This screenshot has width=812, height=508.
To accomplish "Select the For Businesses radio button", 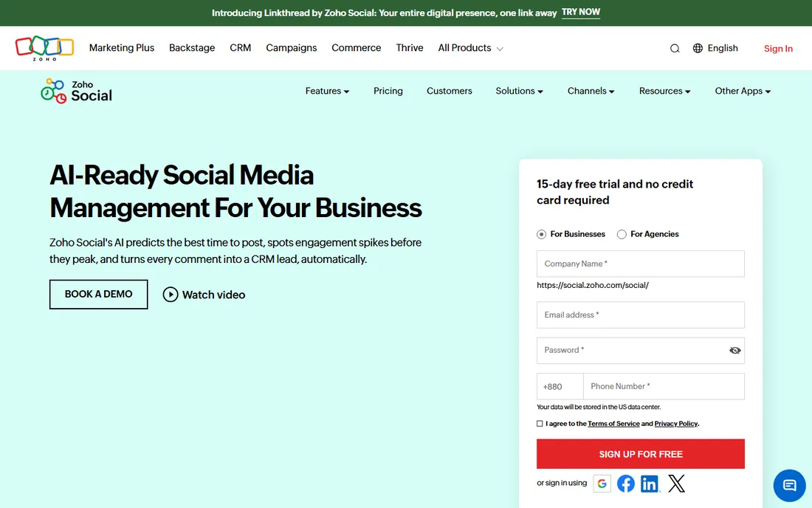I will 541,235.
